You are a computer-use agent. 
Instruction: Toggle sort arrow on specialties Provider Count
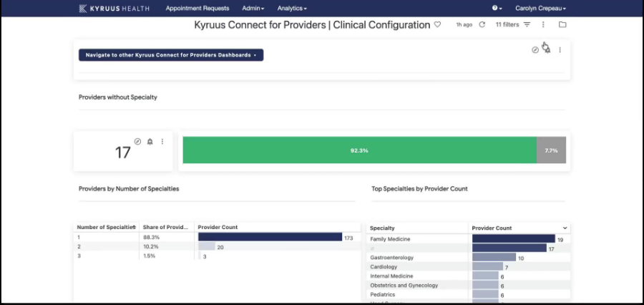click(x=565, y=228)
